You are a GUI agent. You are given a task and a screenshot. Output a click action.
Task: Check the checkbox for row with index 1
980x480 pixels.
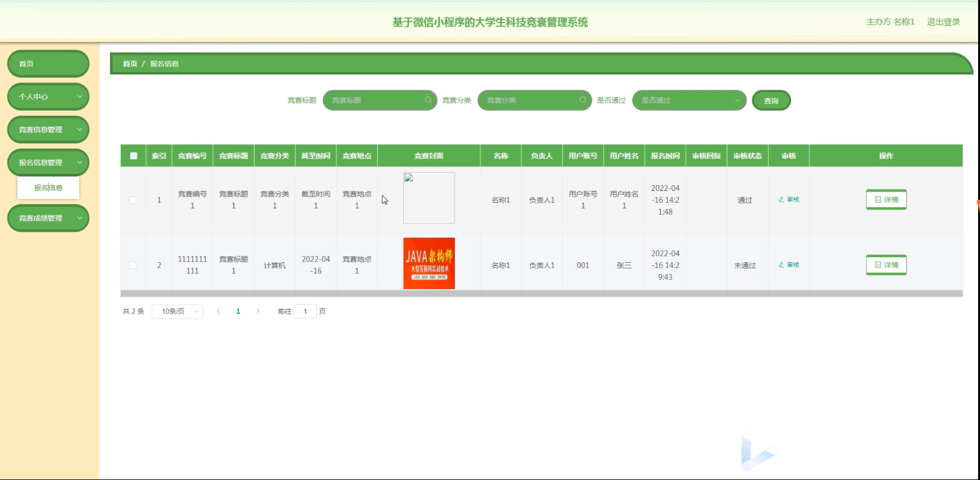coord(133,200)
